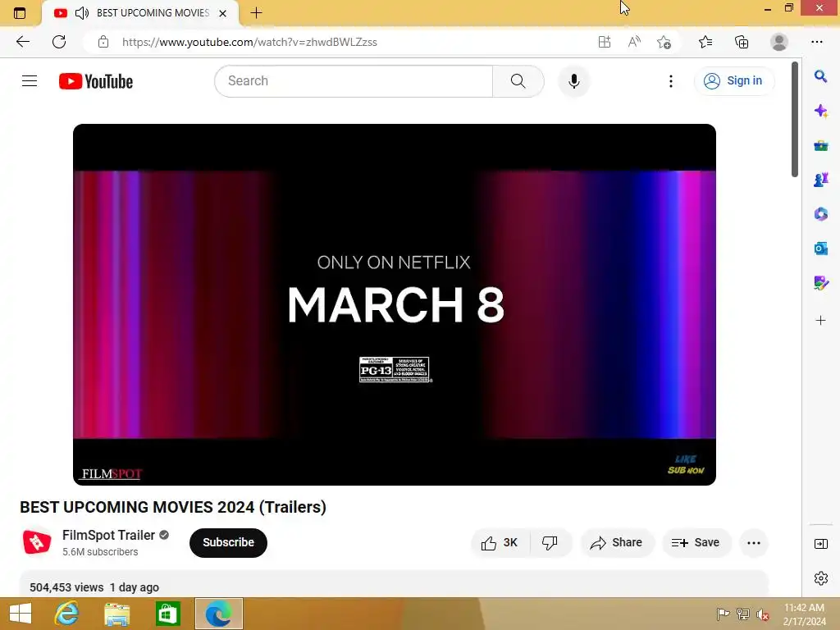This screenshot has width=840, height=630.
Task: Activate Read aloud in address bar
Action: (x=634, y=42)
